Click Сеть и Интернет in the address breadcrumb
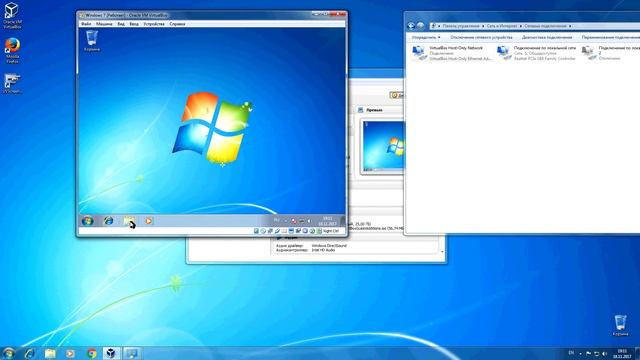Image resolution: width=640 pixels, height=360 pixels. point(502,26)
